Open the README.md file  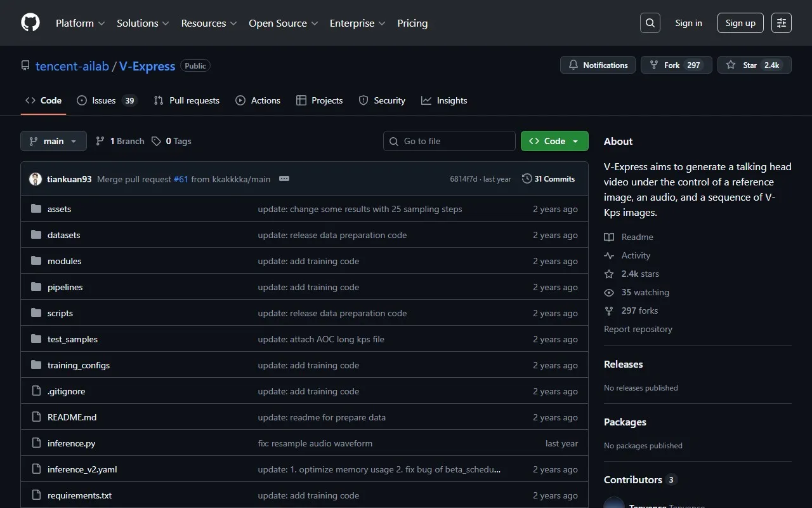(x=72, y=417)
